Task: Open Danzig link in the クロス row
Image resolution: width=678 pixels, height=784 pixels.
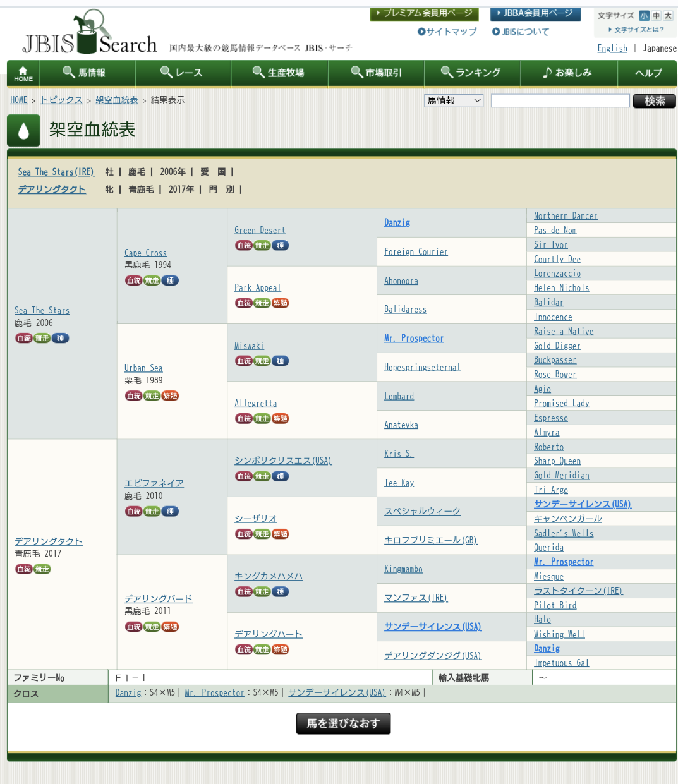Action: 128,692
